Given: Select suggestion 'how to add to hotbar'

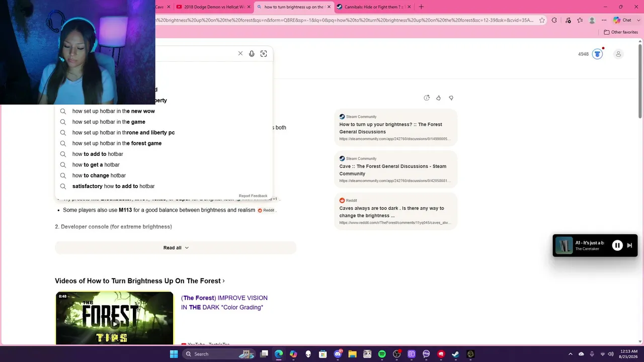Looking at the screenshot, I should (x=164, y=154).
